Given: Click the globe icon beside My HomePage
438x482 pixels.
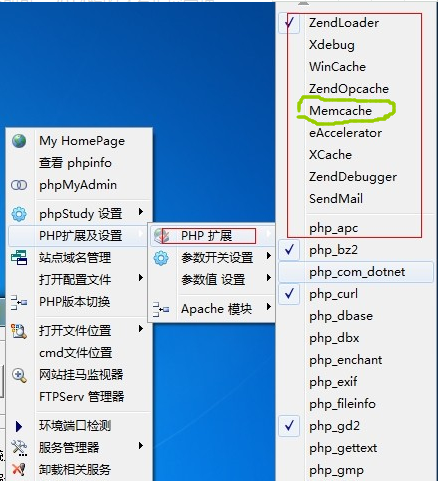Looking at the screenshot, I should (x=19, y=141).
